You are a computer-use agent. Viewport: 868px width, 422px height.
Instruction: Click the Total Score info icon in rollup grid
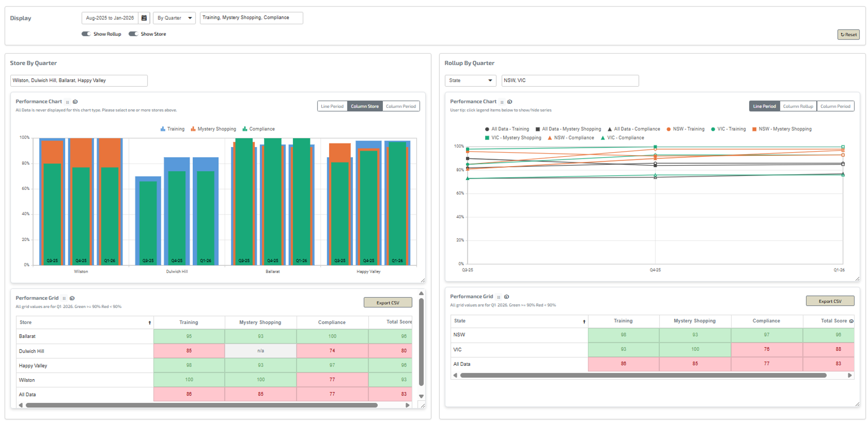(851, 321)
